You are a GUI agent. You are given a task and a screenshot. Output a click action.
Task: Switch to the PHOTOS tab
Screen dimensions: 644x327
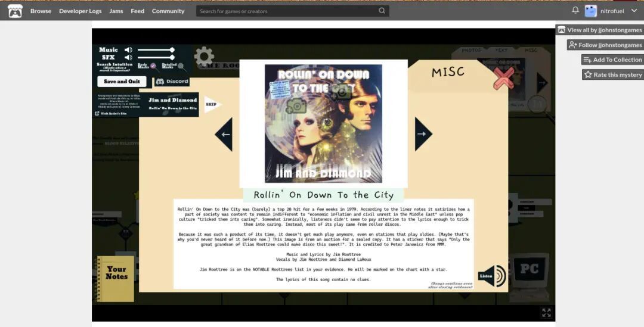[x=471, y=50]
